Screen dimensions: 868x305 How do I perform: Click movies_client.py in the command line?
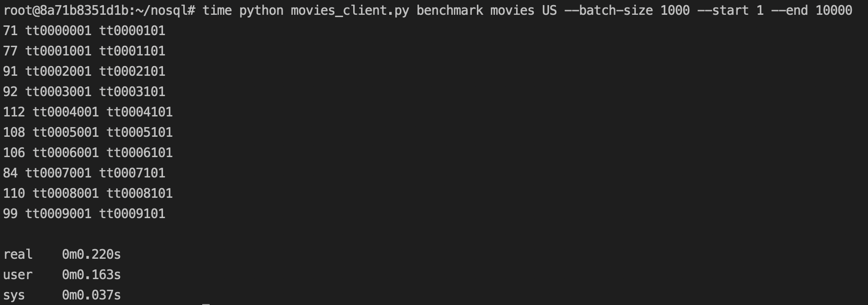pos(350,10)
